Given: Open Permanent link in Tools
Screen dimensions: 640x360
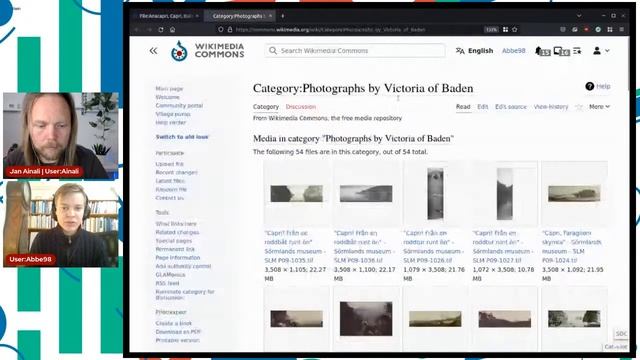Looking at the screenshot, I should coord(175,249).
